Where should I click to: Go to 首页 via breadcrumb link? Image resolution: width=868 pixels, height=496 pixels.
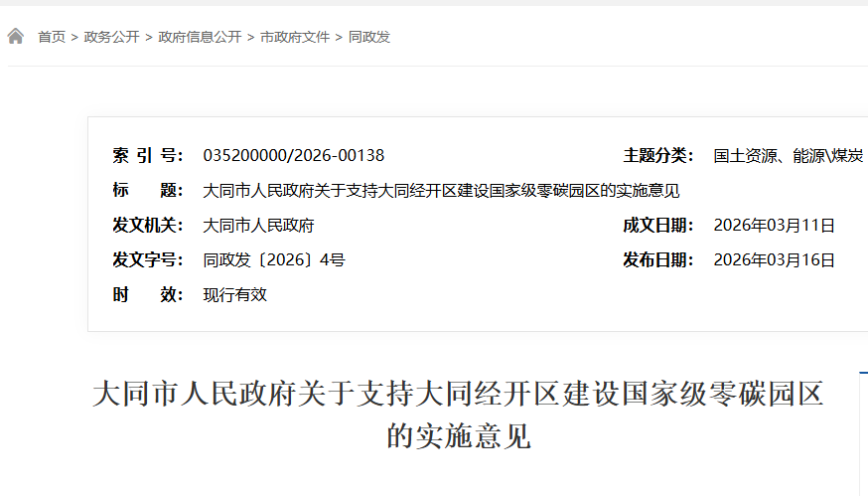(52, 37)
